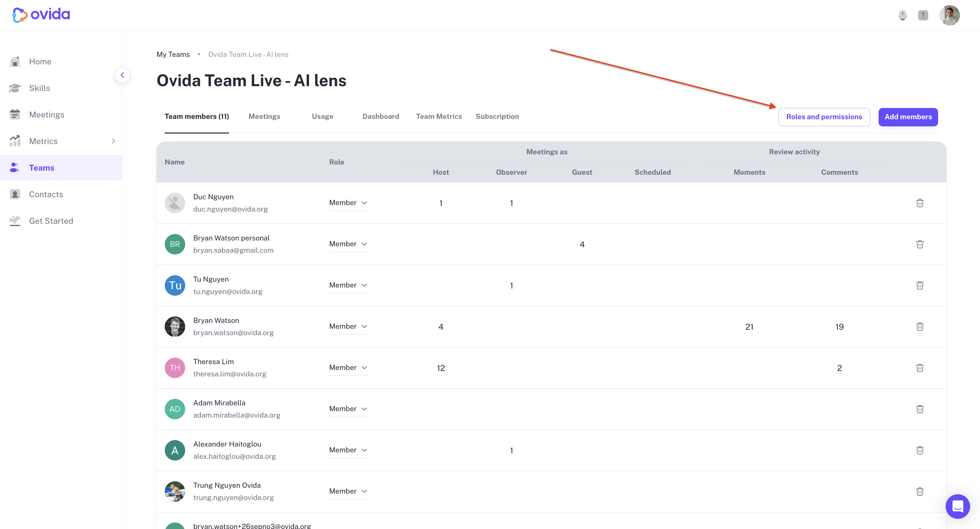Click the Teams people icon
This screenshot has width=980, height=529.
click(x=15, y=168)
